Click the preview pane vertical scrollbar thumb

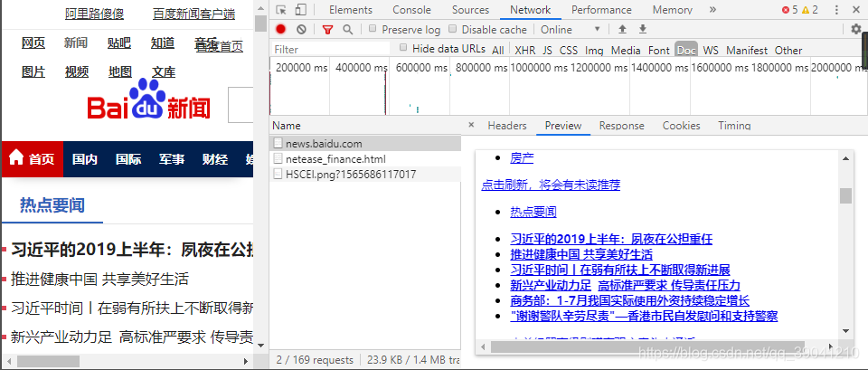point(845,196)
